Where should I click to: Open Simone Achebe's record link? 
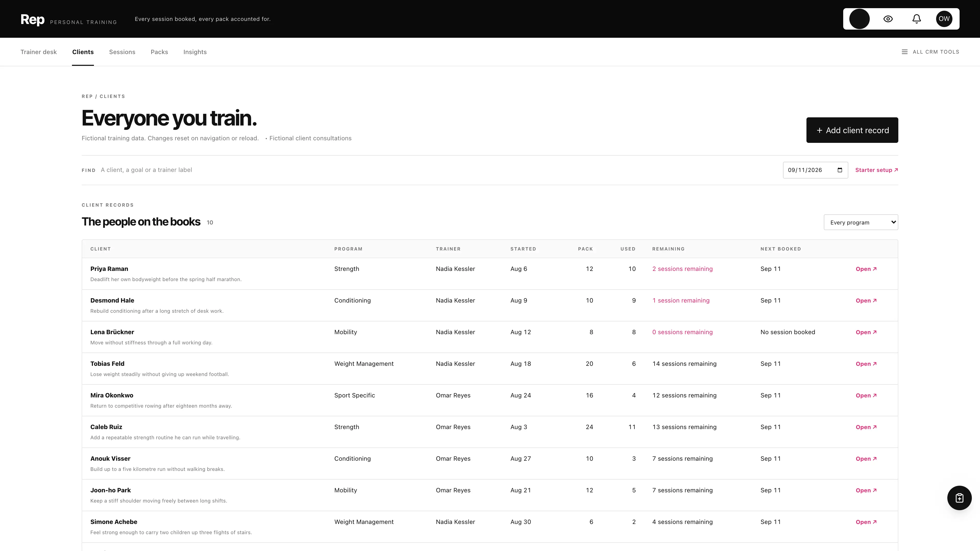[x=866, y=522]
